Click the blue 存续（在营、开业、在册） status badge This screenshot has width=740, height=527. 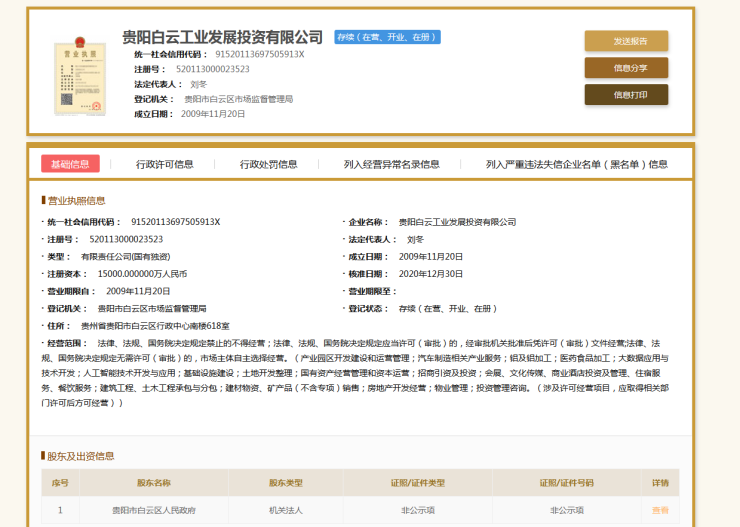pos(387,37)
